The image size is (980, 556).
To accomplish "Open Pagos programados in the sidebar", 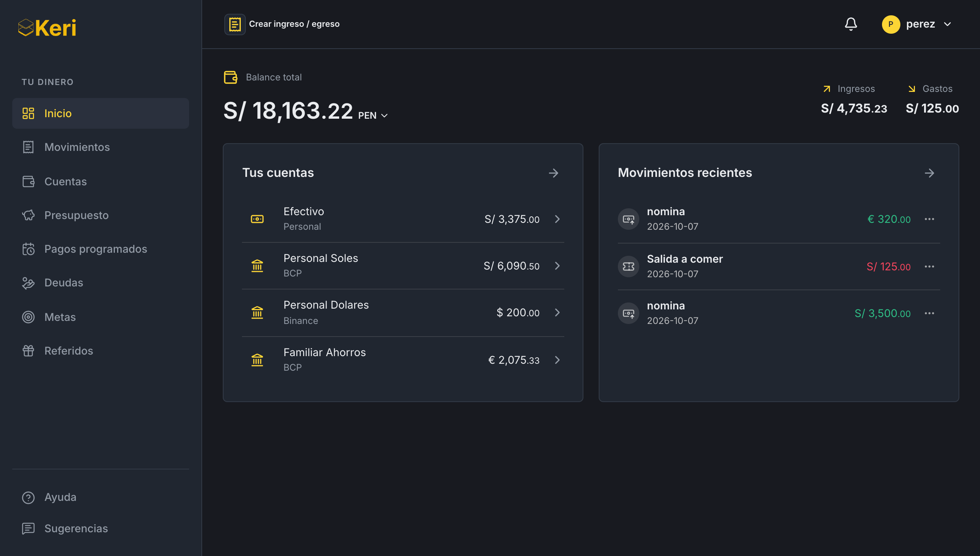I will pyautogui.click(x=101, y=249).
